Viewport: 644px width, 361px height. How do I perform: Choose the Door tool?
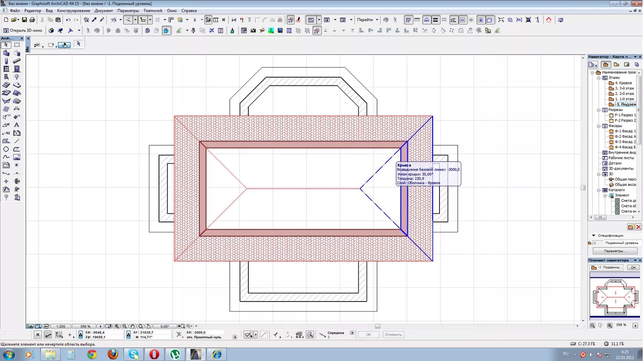(x=17, y=69)
